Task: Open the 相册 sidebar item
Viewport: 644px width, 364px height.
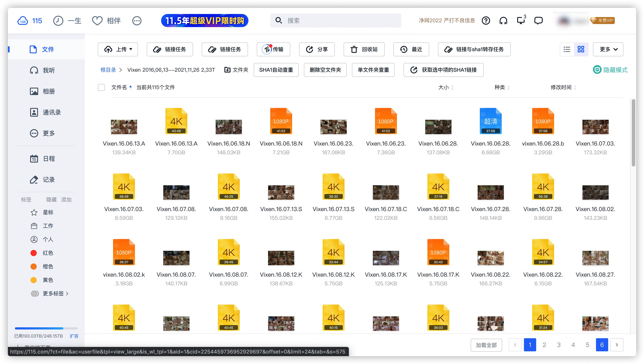Action: pos(43,91)
